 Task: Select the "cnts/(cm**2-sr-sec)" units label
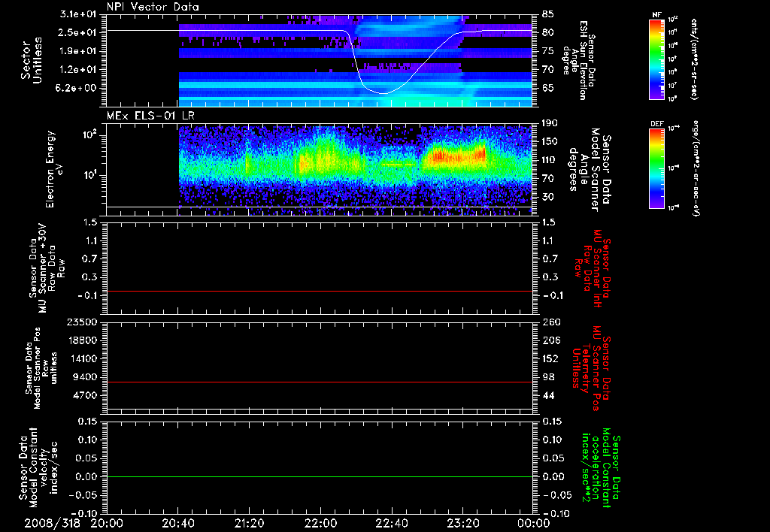[694, 59]
